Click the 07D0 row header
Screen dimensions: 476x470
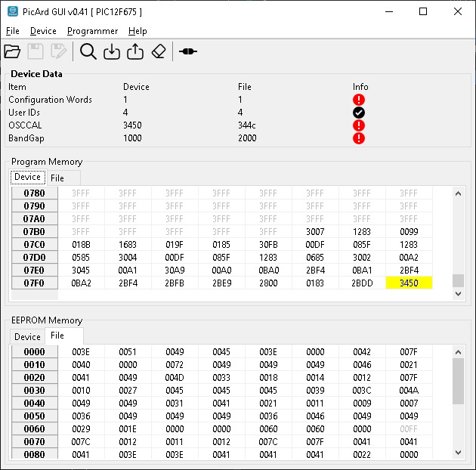click(34, 258)
